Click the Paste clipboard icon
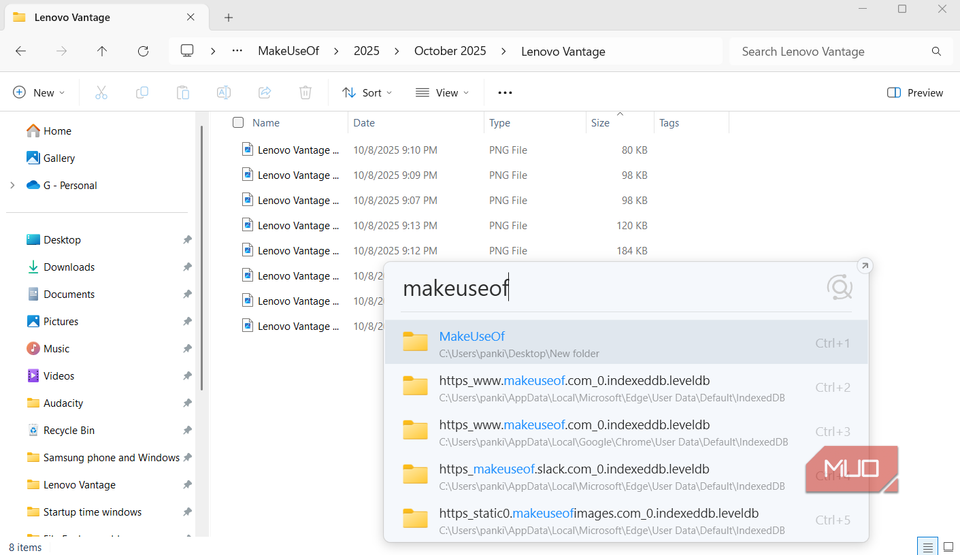The image size is (960, 555). pos(182,92)
